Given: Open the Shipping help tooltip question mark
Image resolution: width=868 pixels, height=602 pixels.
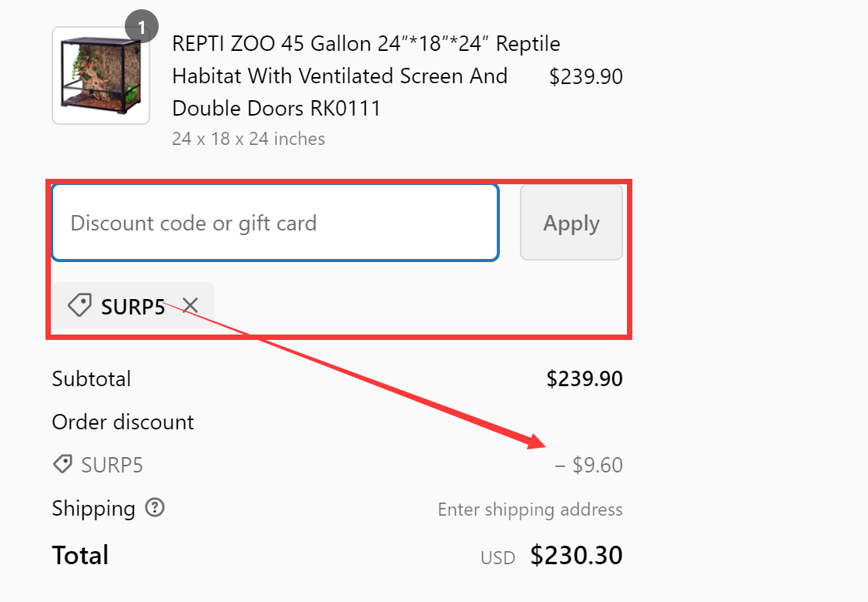Looking at the screenshot, I should tap(156, 507).
